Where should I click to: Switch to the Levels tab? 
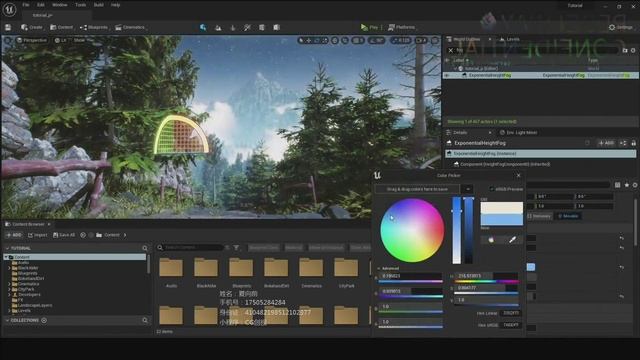tap(510, 39)
